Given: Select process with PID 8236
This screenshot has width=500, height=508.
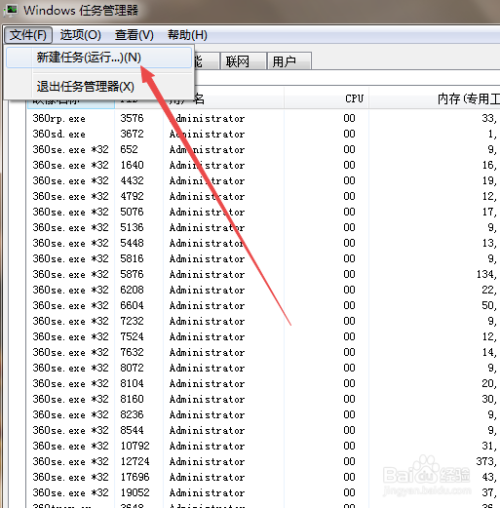Looking at the screenshot, I should click(x=263, y=415).
